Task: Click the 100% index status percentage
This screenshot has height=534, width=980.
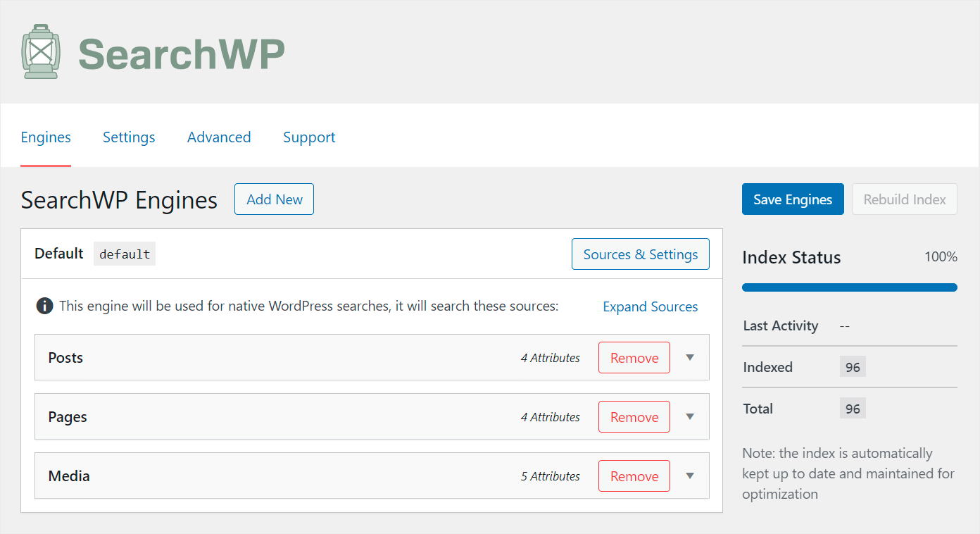Action: pos(941,257)
